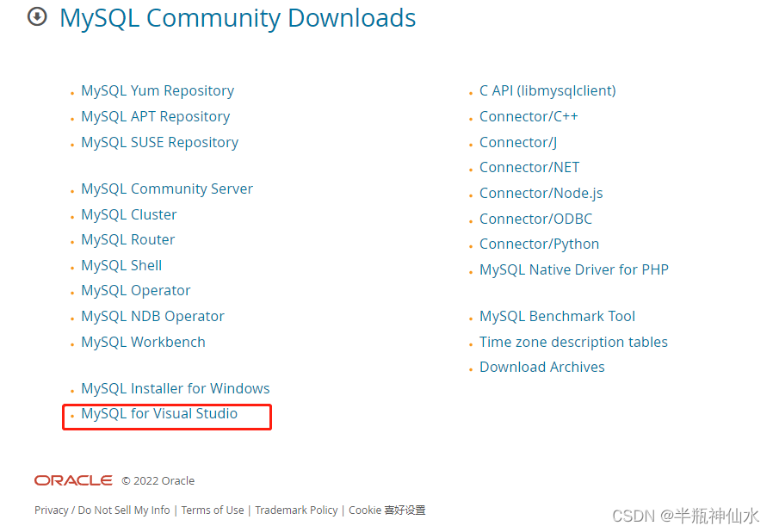Viewport: 773px width, 532px height.
Task: Open the MySQL Shell link
Action: click(121, 265)
